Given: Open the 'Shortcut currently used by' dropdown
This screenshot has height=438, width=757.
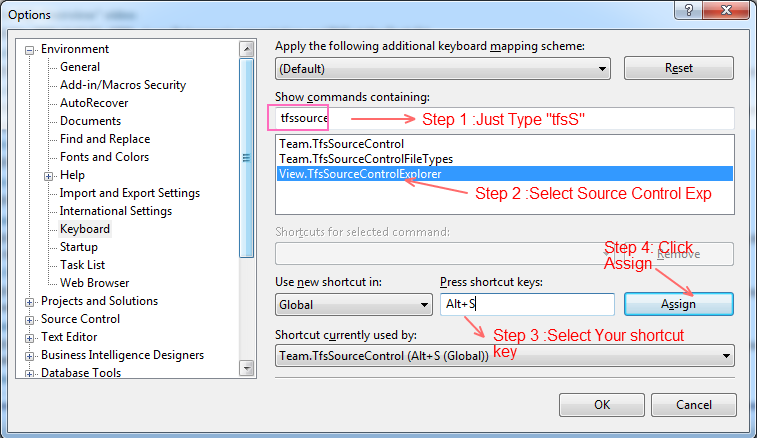Looking at the screenshot, I should tap(726, 356).
